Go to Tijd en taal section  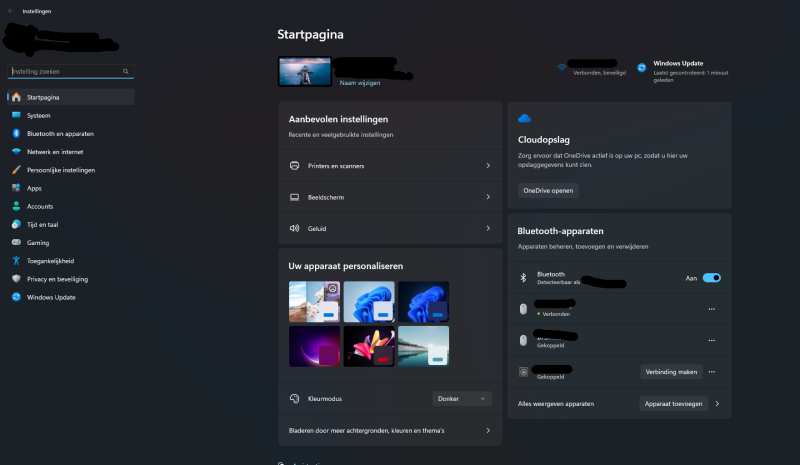(42, 225)
